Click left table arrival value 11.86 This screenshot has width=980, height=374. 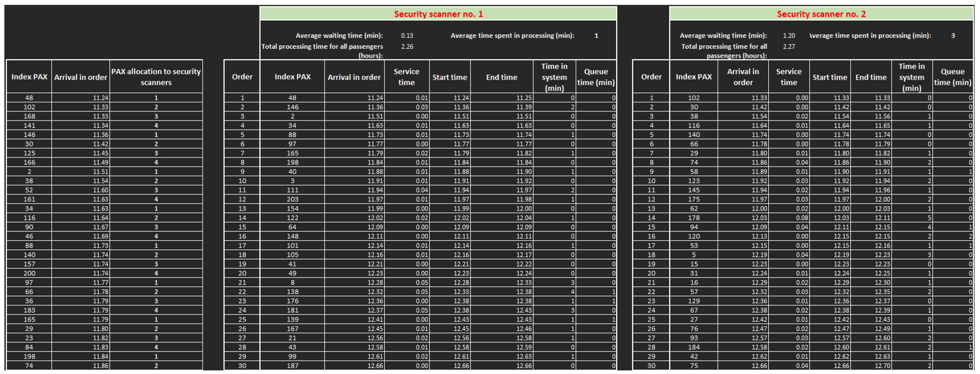click(100, 366)
